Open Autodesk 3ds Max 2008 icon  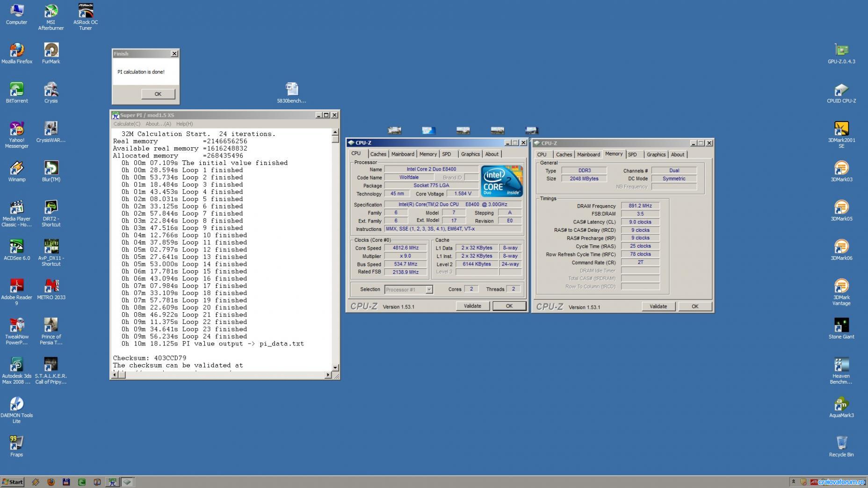pos(17,370)
